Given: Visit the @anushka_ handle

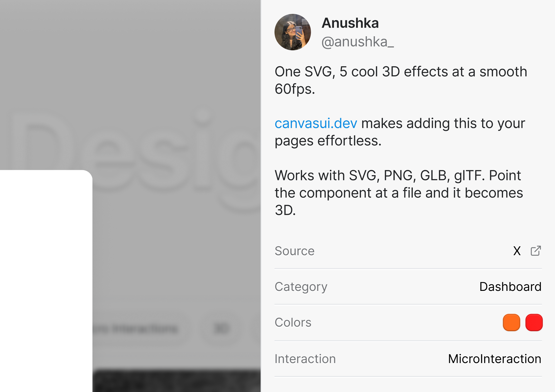Looking at the screenshot, I should 358,42.
